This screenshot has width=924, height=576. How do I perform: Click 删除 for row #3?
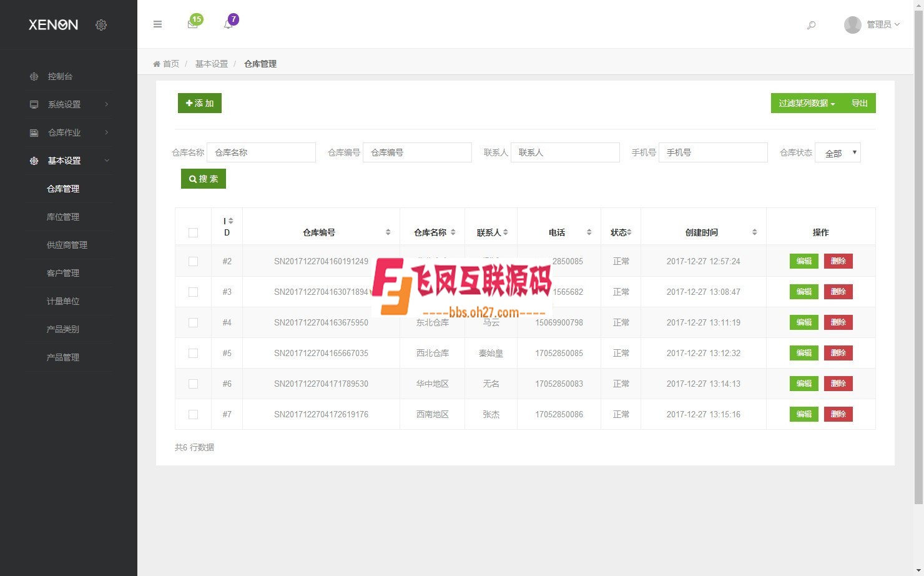pos(838,292)
